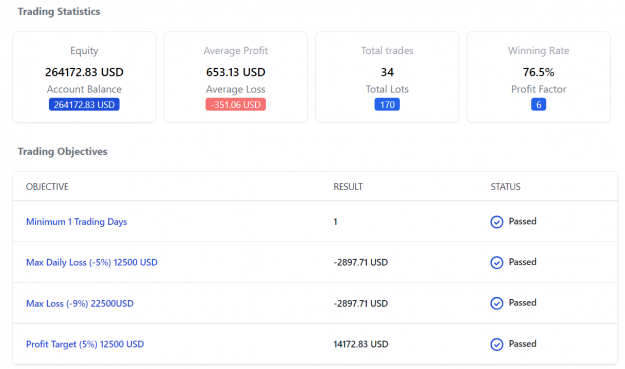Open the Minimum 1 Trading Days objective

point(77,222)
